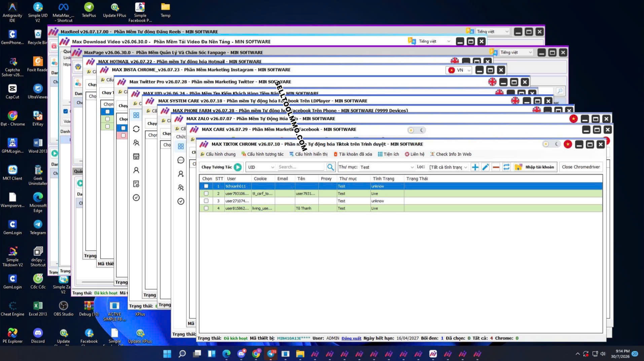The image size is (644, 361).
Task: Open the OBS Studio desktop icon
Action: point(63,309)
